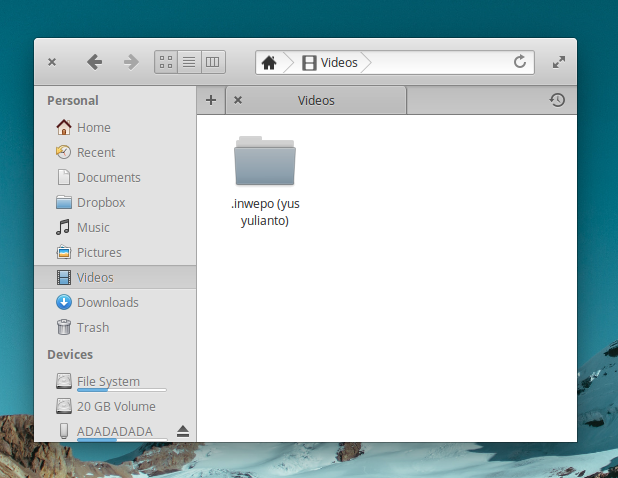Switch to column view
The width and height of the screenshot is (618, 478).
click(212, 62)
